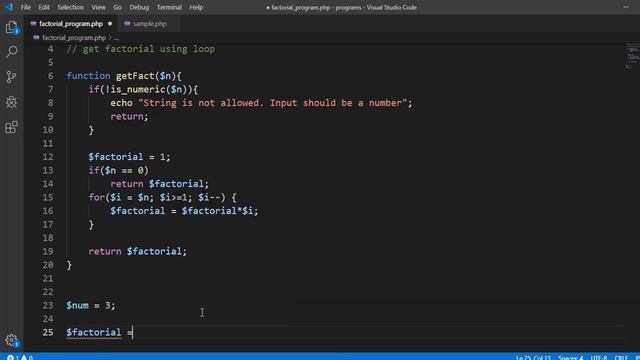Click the comment 'get factorial using loop'
This screenshot has width=640, height=360.
pos(149,49)
